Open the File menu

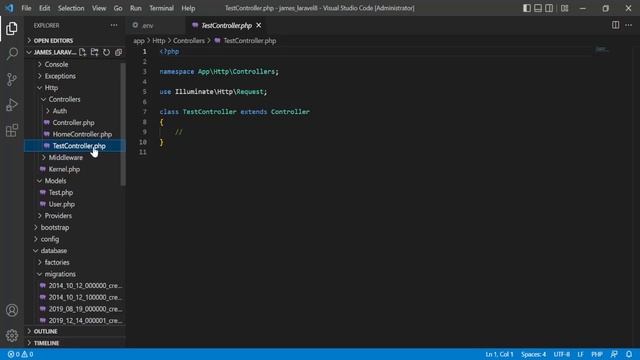pyautogui.click(x=26, y=8)
